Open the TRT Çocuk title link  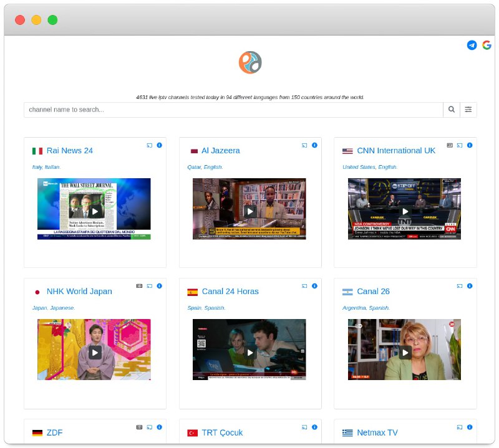222,433
